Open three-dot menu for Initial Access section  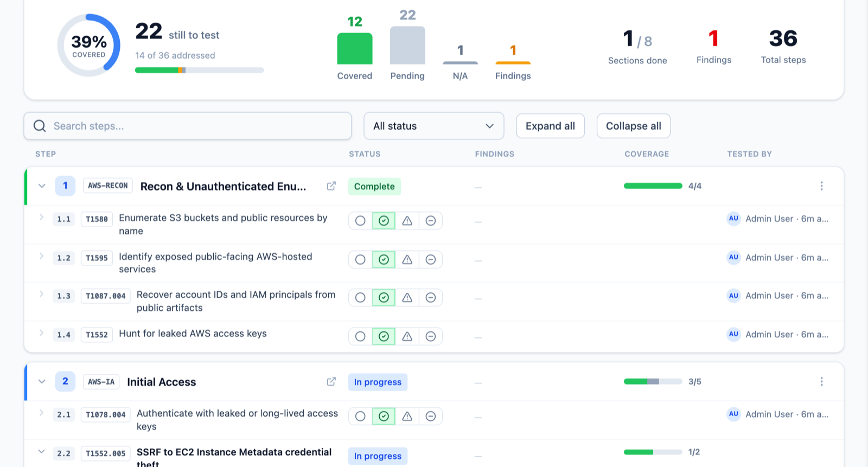pyautogui.click(x=821, y=382)
